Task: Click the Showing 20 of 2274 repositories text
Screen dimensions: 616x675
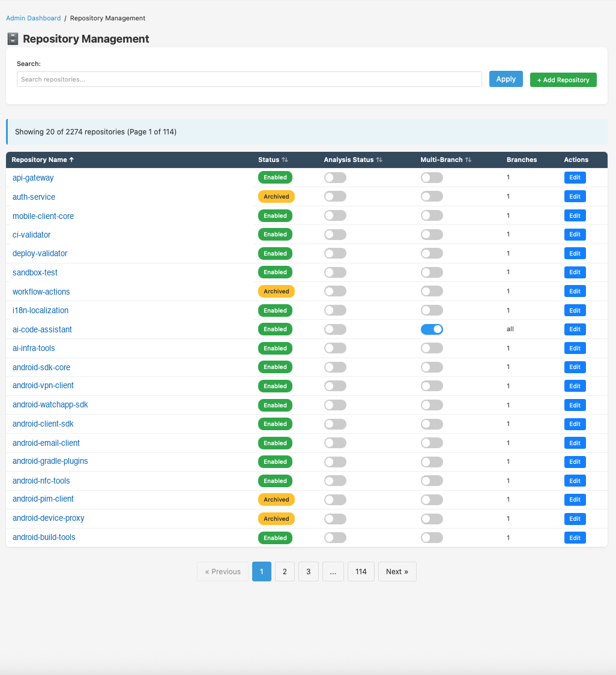Action: click(x=95, y=132)
